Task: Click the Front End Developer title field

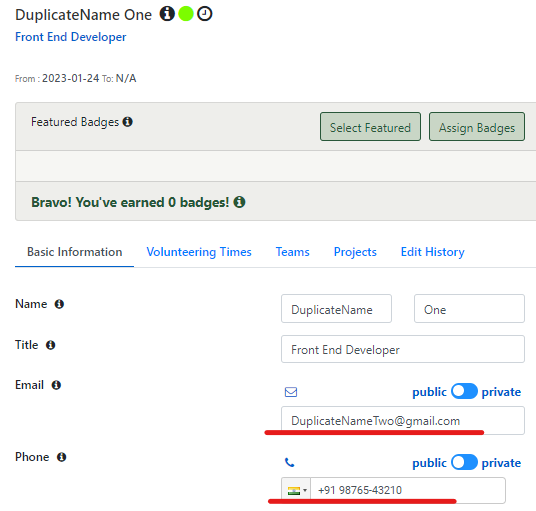Action: [x=403, y=349]
